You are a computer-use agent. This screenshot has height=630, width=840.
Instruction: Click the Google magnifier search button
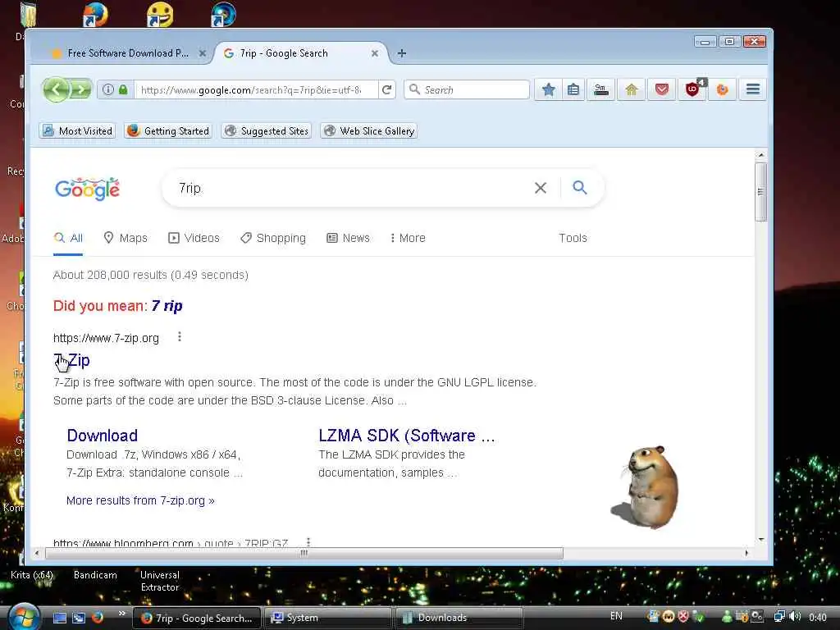coord(580,188)
